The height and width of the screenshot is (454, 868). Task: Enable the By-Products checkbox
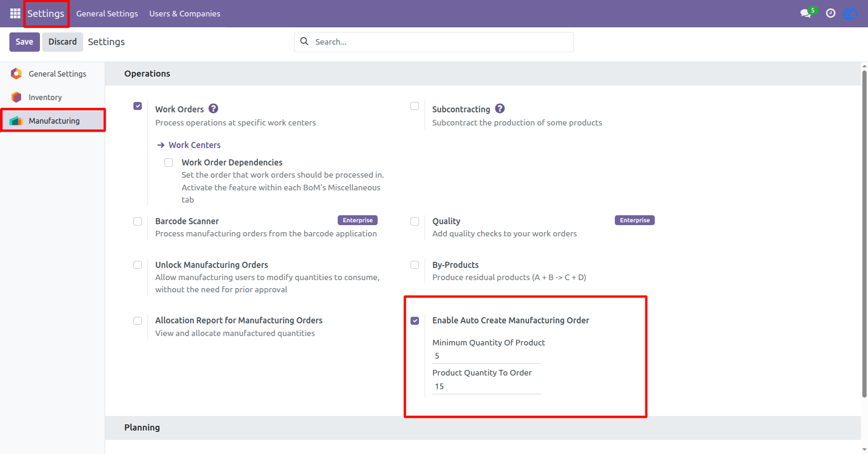(x=415, y=265)
